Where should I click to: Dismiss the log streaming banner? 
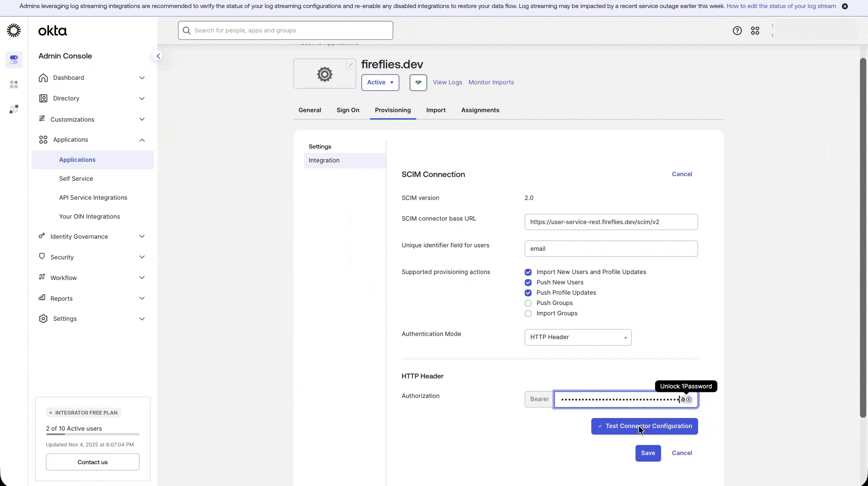844,6
